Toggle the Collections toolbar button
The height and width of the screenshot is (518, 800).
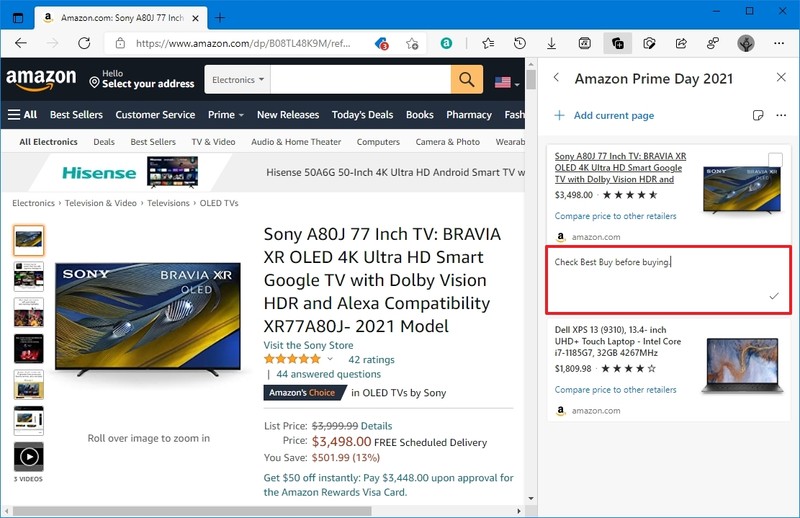[x=617, y=43]
